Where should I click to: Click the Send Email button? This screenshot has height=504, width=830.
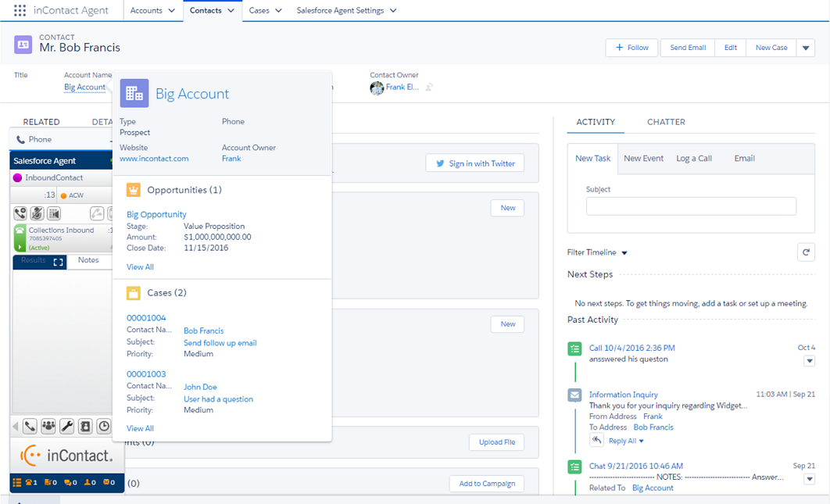click(688, 48)
